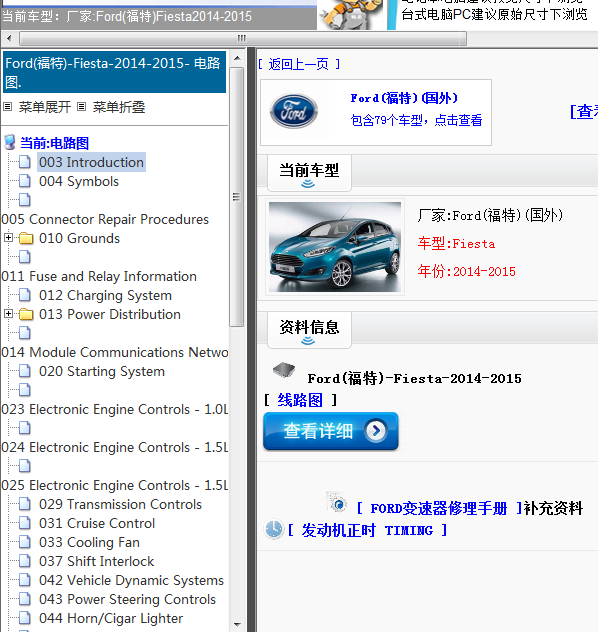Click the page icon beside 004 Symbols
This screenshot has width=598, height=632.
25,181
